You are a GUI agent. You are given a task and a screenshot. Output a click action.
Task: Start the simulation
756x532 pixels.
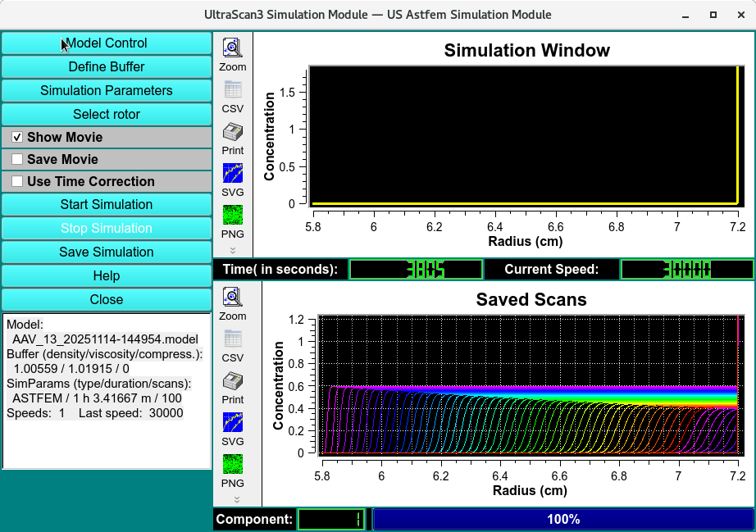[107, 204]
